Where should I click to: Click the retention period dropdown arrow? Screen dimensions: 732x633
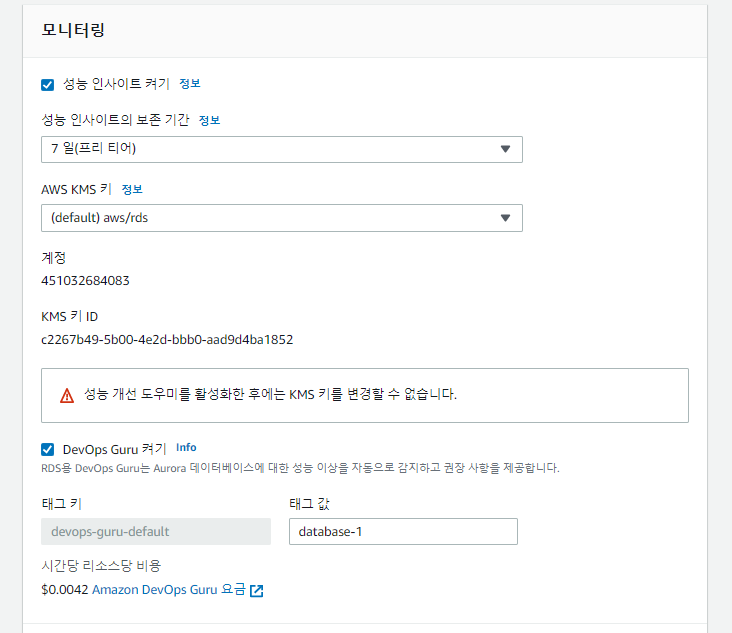point(505,149)
